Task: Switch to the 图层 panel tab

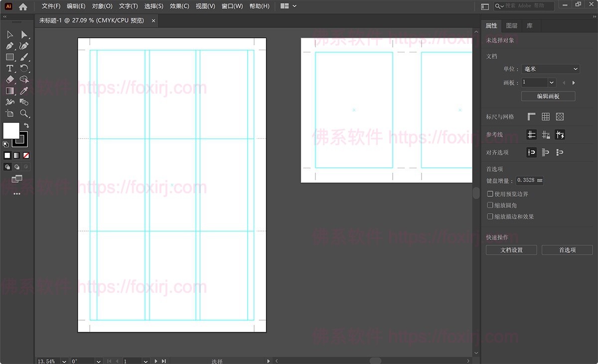Action: (x=511, y=25)
